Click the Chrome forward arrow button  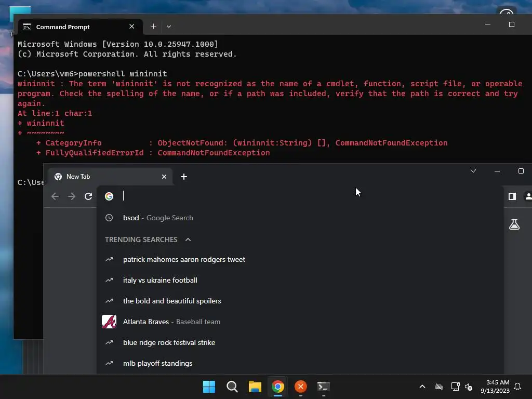coord(72,196)
